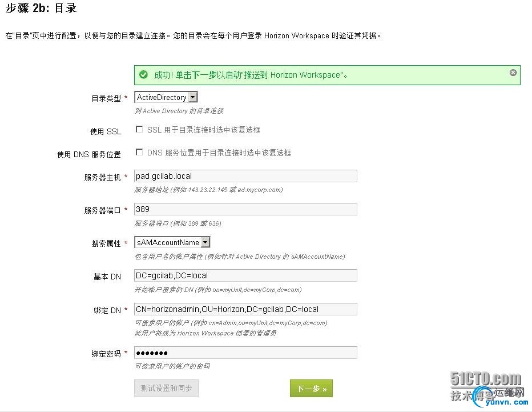Click the 测试设置和同步 button
Image resolution: width=532 pixels, height=412 pixels.
click(166, 388)
